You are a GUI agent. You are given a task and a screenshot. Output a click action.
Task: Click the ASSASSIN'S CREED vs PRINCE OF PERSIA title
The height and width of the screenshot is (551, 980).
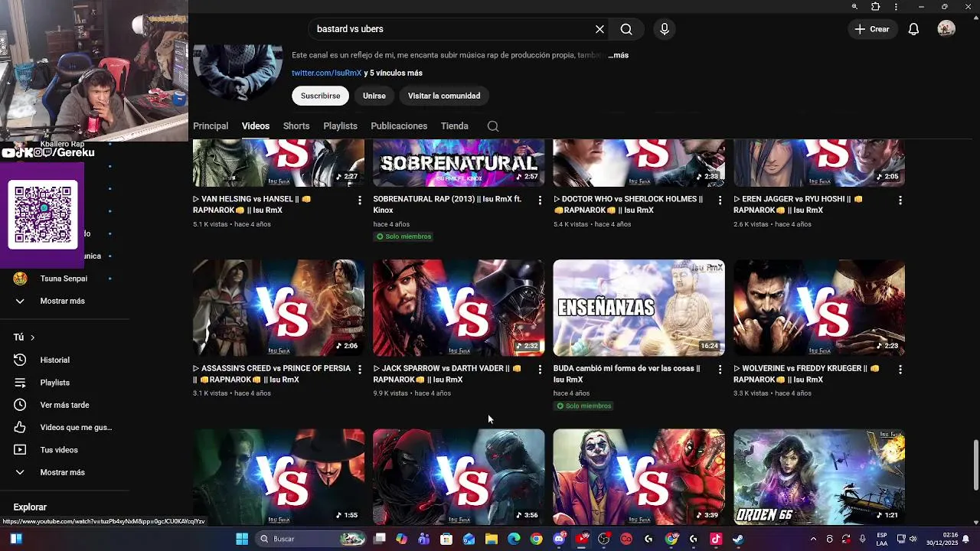coord(272,373)
